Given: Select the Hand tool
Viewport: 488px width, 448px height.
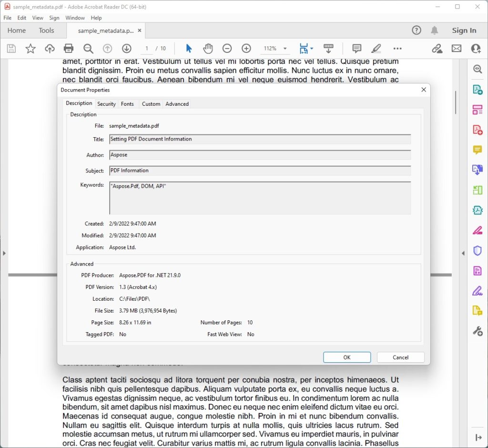Looking at the screenshot, I should click(x=208, y=48).
